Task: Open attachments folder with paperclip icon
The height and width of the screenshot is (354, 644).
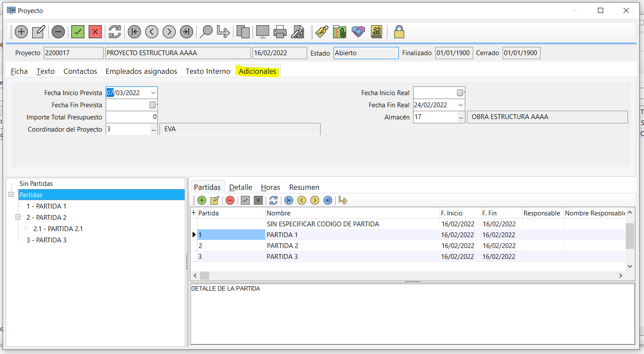Action: (340, 32)
